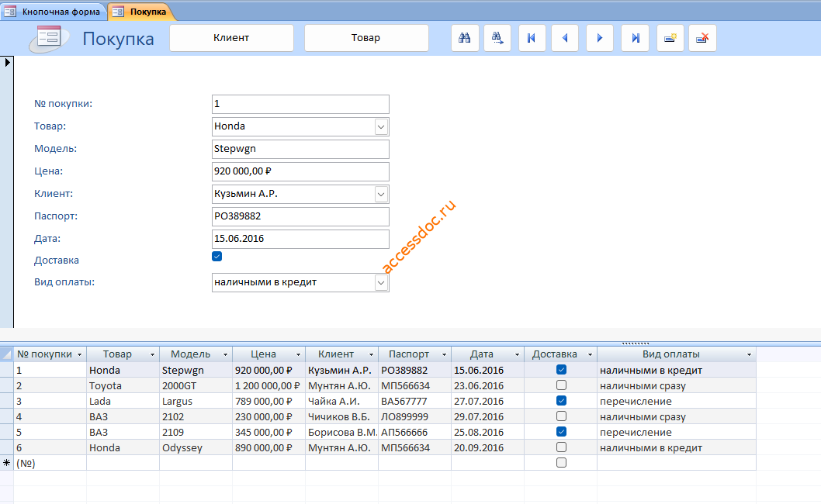This screenshot has width=821, height=504.
Task: Toggle the Доставка checkbox in the form
Action: click(x=217, y=257)
